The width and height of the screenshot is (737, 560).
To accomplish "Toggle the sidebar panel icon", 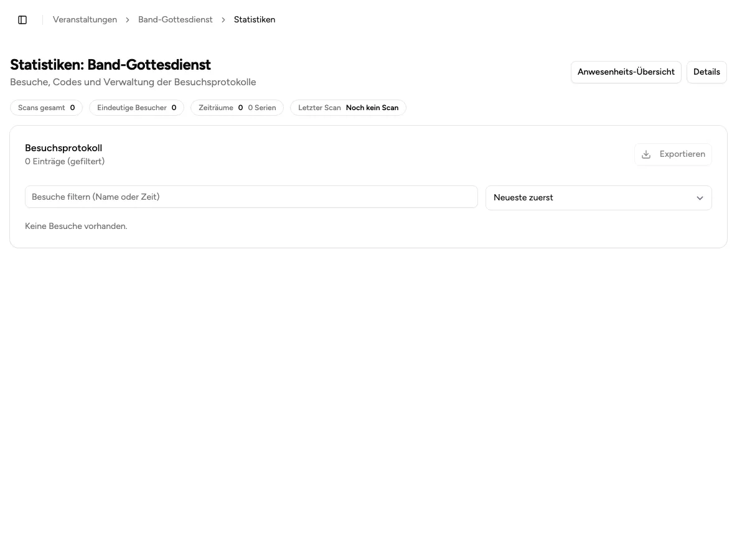I will point(22,20).
